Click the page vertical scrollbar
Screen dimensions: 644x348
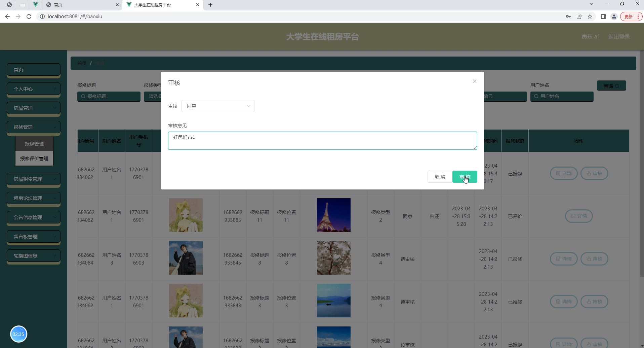pyautogui.click(x=641, y=163)
